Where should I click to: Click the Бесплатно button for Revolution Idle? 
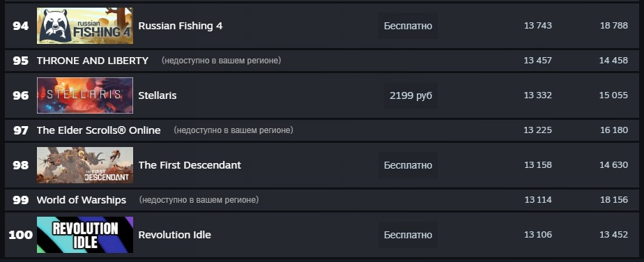(x=408, y=235)
